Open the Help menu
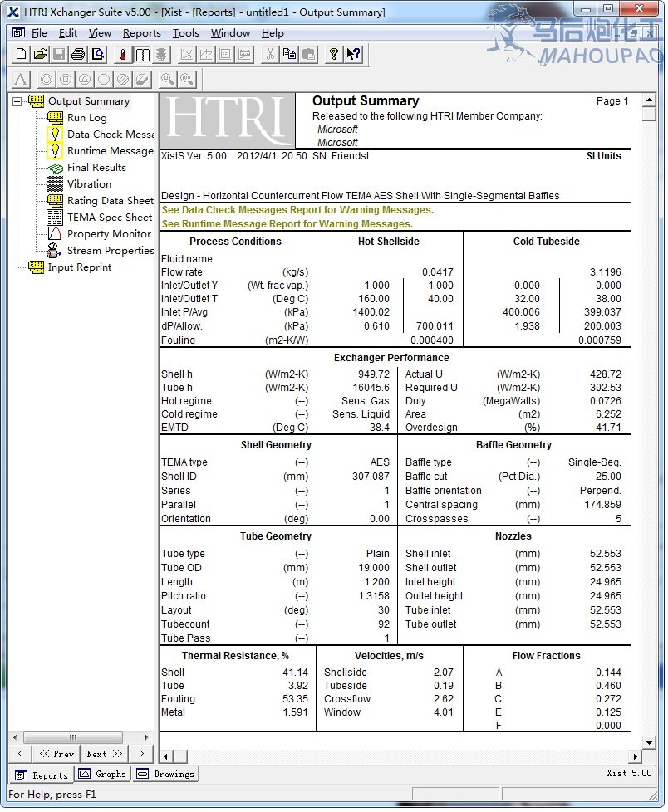The height and width of the screenshot is (812, 668). 273,33
